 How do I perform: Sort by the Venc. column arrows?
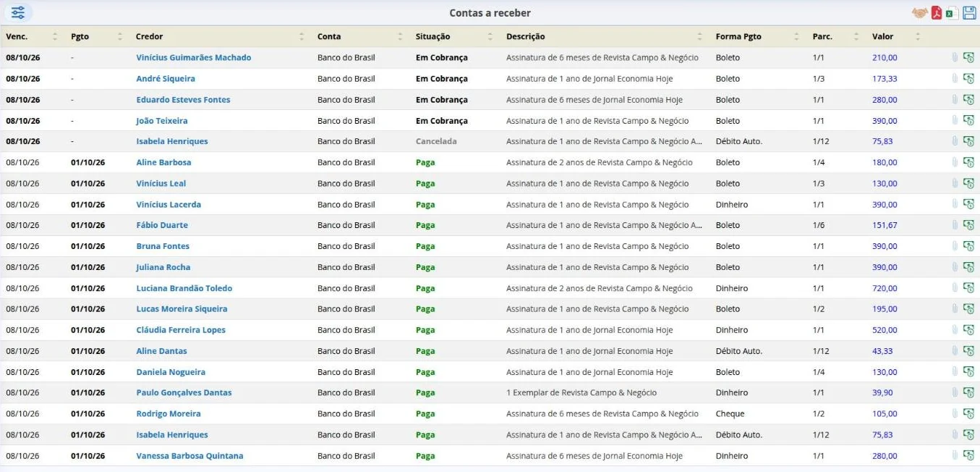tap(55, 36)
